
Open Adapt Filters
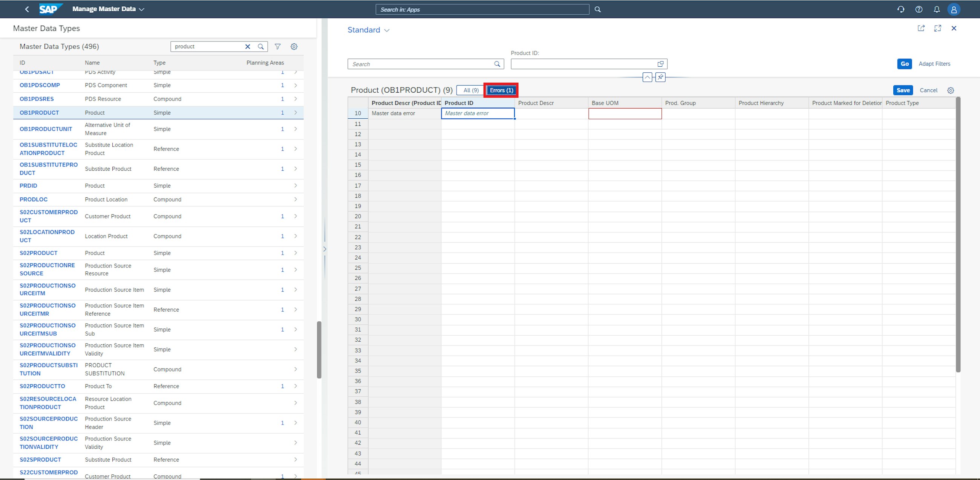pyautogui.click(x=934, y=64)
